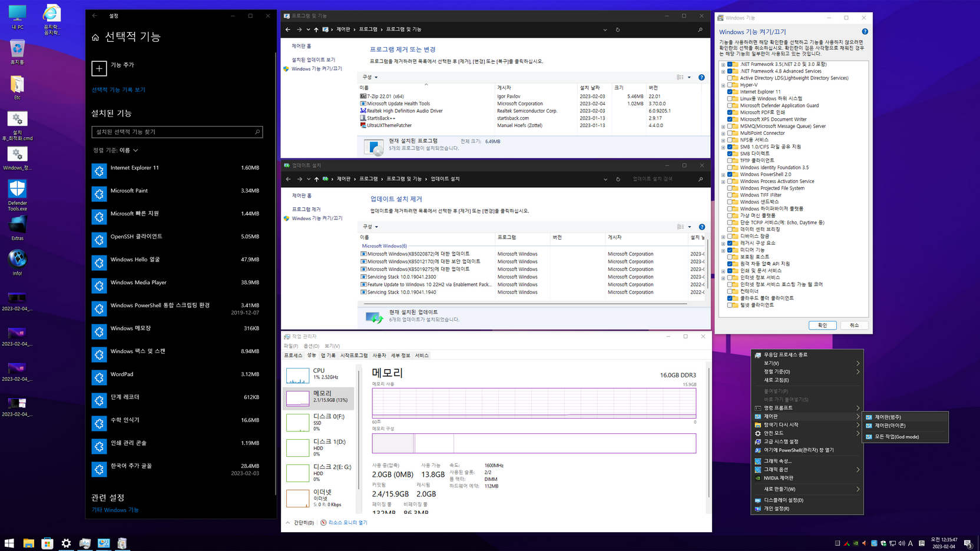The height and width of the screenshot is (551, 980).
Task: Click 취소 button in Windows 기능 dialog
Action: point(854,326)
